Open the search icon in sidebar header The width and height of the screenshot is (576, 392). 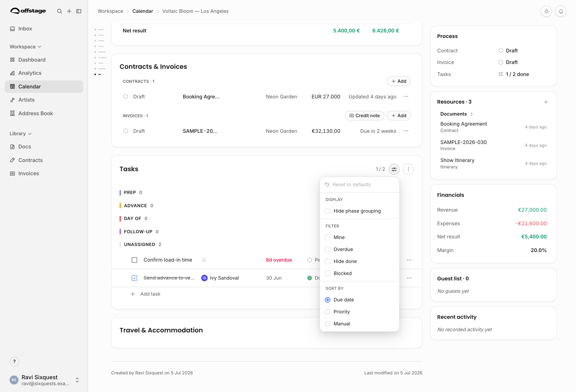coord(59,11)
